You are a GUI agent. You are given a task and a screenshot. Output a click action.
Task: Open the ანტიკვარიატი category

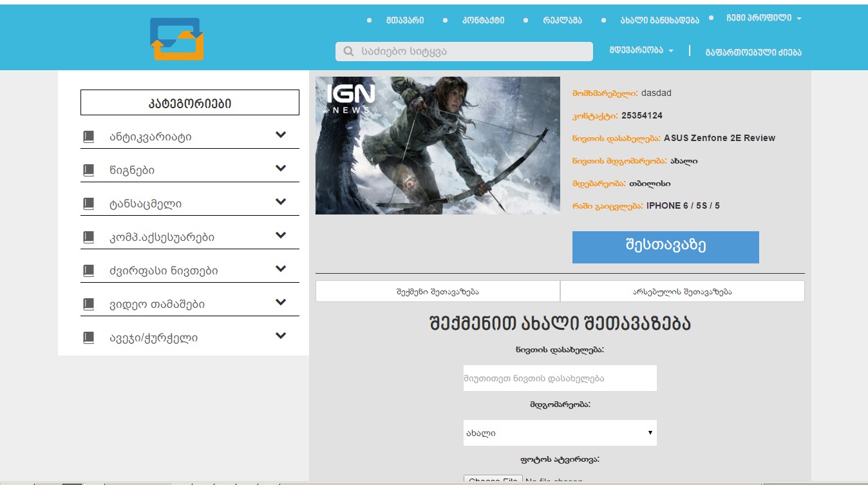click(150, 137)
